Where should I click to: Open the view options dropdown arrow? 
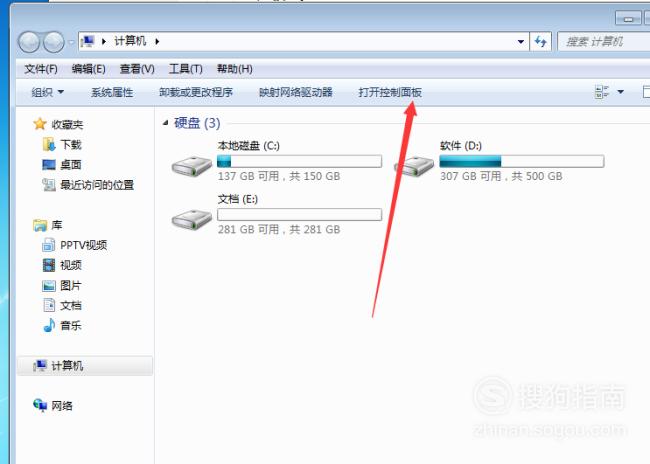click(x=621, y=92)
